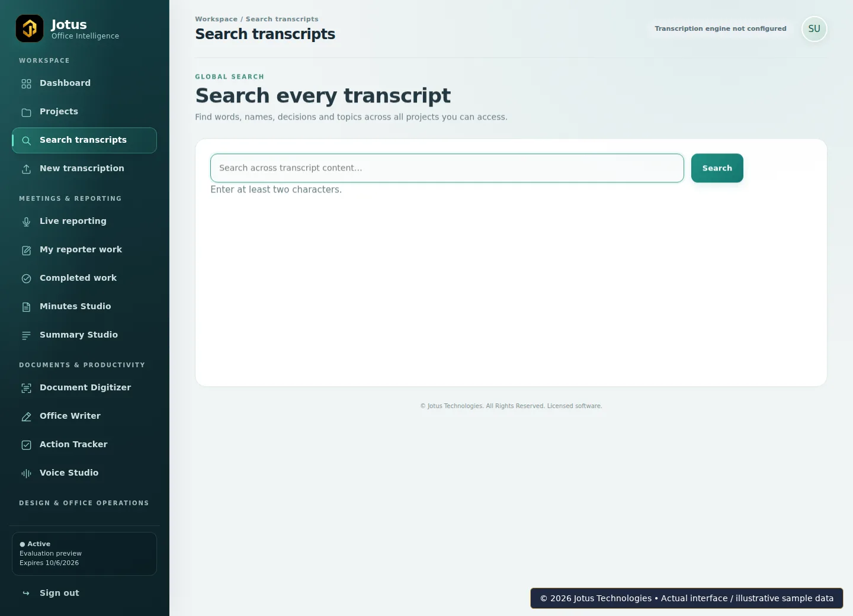Click the Jotus logo icon
The image size is (853, 616).
pyautogui.click(x=30, y=28)
